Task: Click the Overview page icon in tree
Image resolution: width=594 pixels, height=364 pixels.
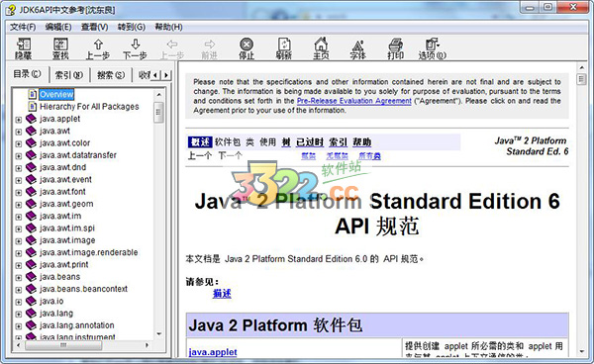Action: 33,94
